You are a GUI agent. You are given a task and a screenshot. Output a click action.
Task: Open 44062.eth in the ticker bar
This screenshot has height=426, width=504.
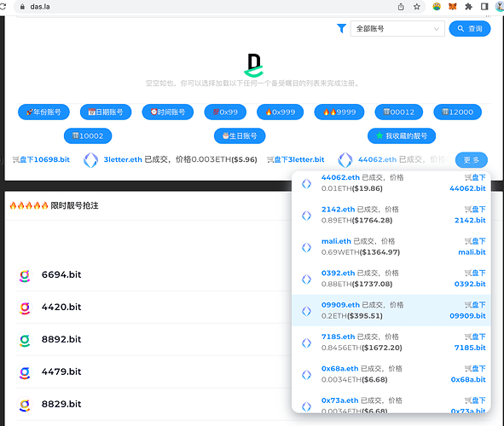377,159
